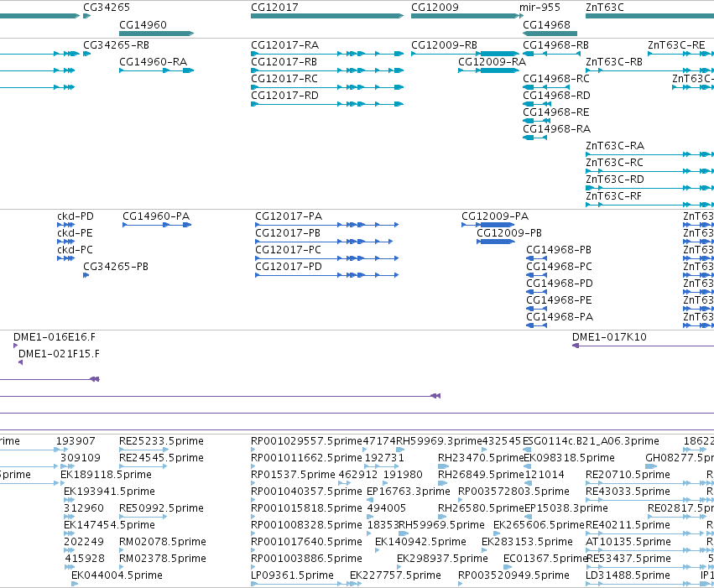The height and width of the screenshot is (588, 714).
Task: Select transcript CG14968-RB
Action: (556, 45)
